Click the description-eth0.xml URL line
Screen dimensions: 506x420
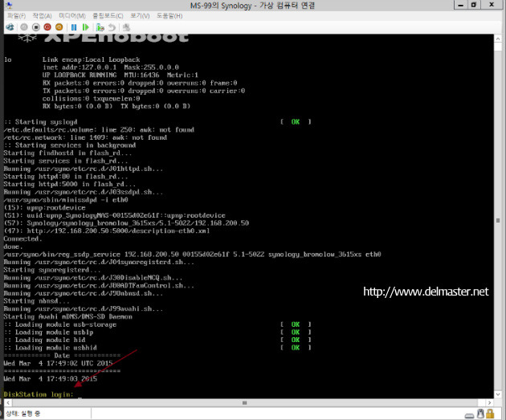(107, 231)
